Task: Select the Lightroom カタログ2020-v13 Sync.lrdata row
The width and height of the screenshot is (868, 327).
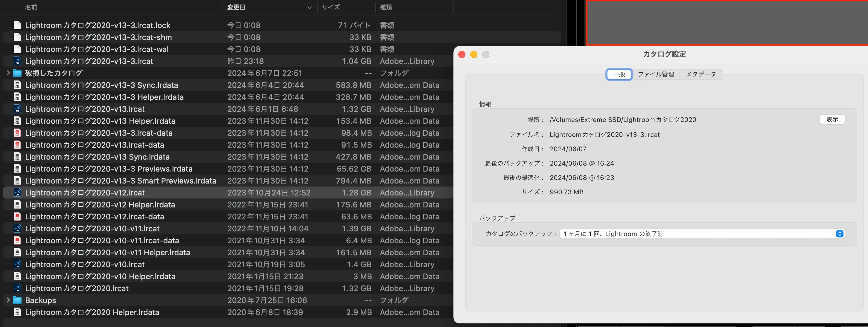Action: point(98,157)
